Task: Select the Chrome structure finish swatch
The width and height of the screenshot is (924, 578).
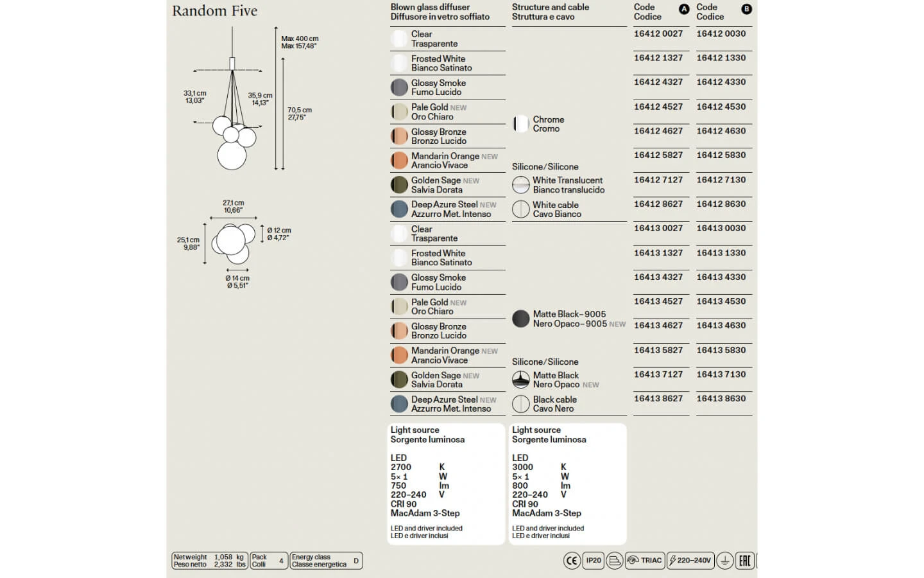Action: [520, 124]
